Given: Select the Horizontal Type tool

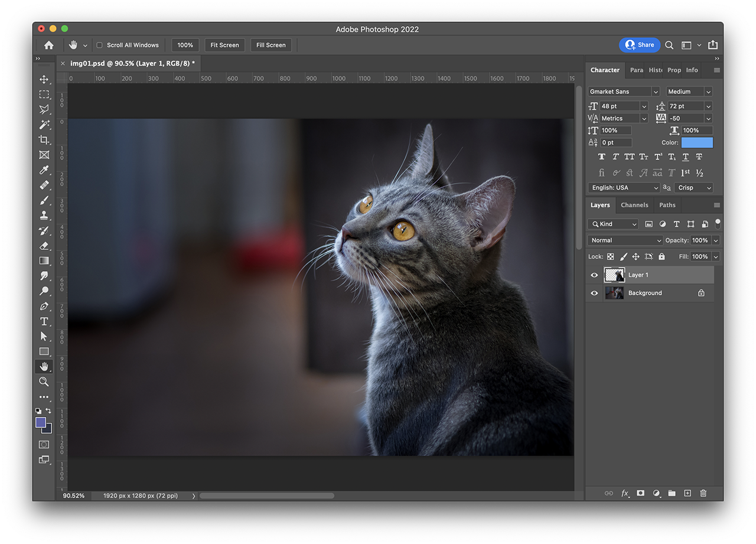Looking at the screenshot, I should (44, 321).
